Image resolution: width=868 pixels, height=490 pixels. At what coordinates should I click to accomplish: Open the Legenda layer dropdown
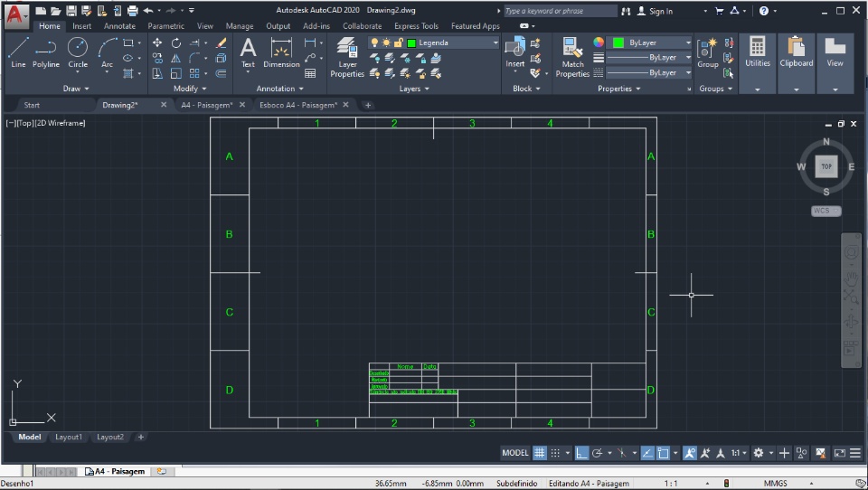[x=495, y=42]
